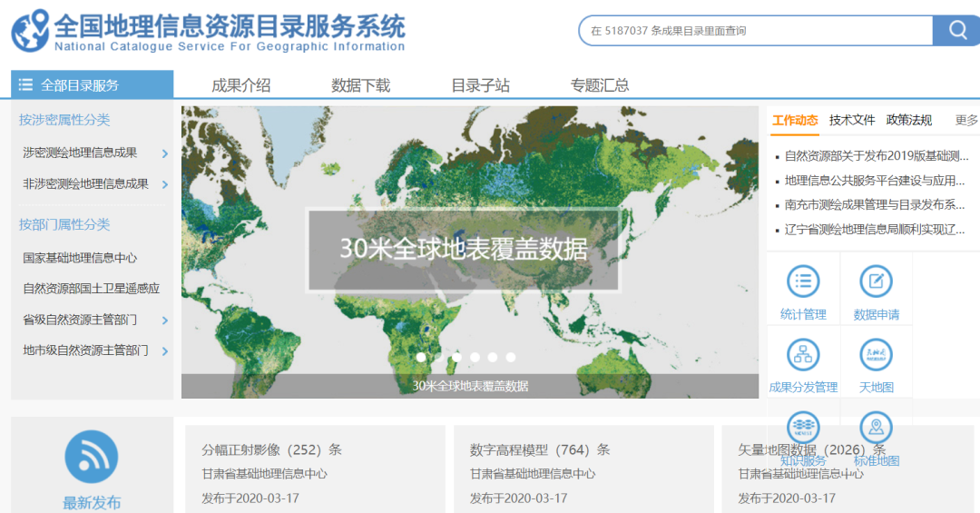This screenshot has height=513, width=980.
Task: Expand 涉密测绘地理信息成果 submenu arrow
Action: (x=165, y=153)
